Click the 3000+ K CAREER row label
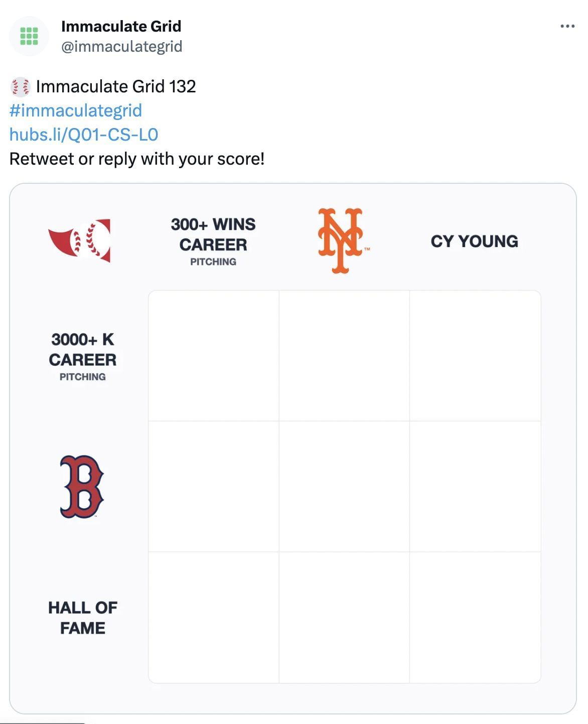588x724 pixels. (x=82, y=356)
